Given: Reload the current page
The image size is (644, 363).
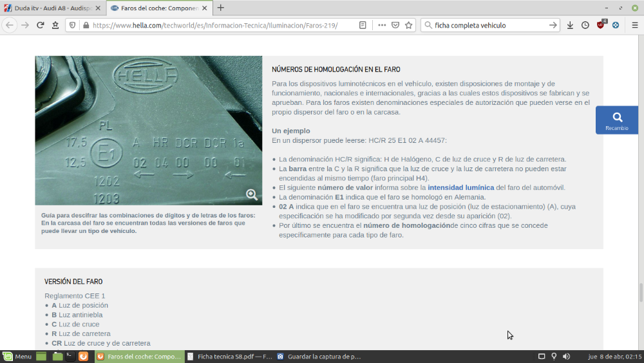Looking at the screenshot, I should pyautogui.click(x=40, y=25).
